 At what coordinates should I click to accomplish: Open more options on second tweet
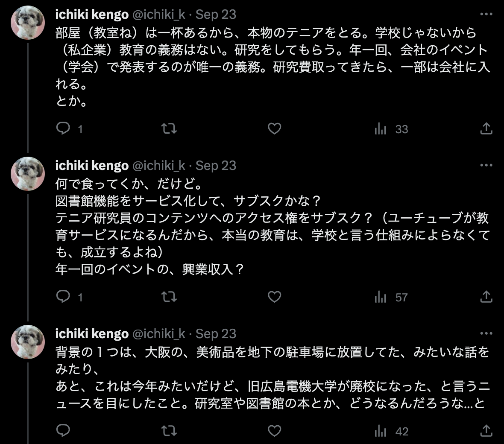click(486, 165)
